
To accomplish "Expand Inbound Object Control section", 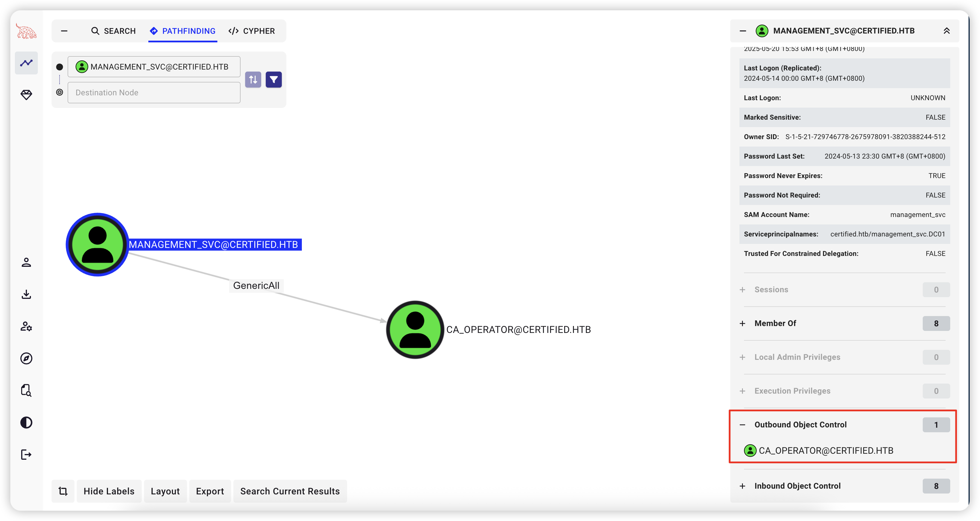I will pos(742,486).
